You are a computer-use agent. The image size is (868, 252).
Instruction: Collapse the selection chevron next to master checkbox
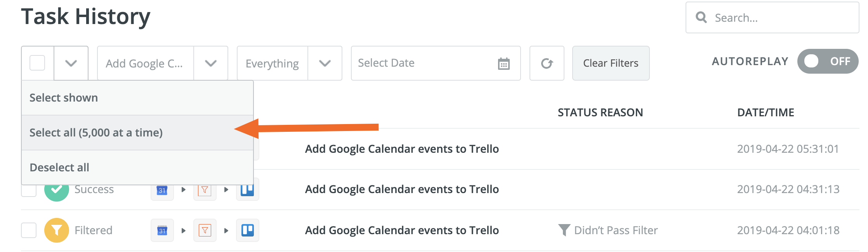tap(71, 63)
